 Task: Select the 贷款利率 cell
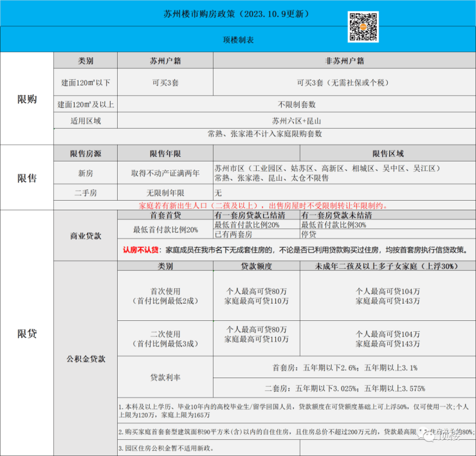pyautogui.click(x=165, y=377)
